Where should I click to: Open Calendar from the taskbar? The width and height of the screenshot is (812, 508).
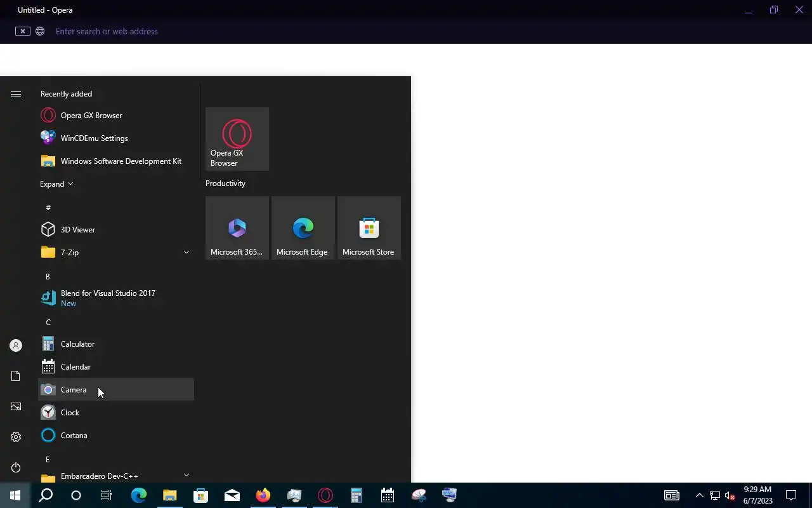[388, 495]
